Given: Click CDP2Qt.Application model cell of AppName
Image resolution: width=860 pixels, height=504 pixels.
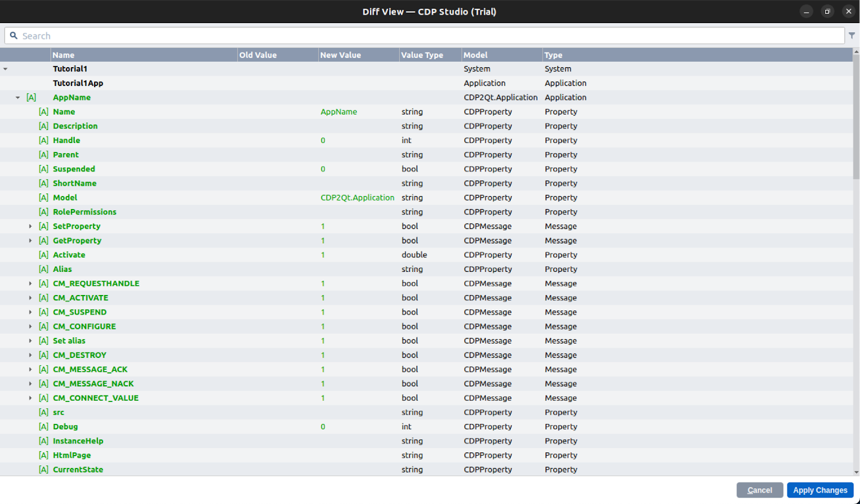Looking at the screenshot, I should coord(500,98).
